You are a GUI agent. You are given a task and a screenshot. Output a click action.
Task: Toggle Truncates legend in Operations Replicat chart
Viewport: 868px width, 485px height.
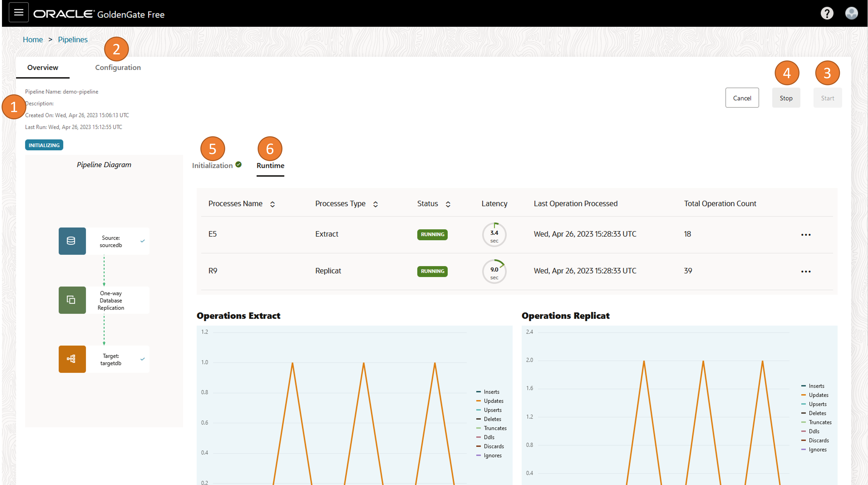click(x=817, y=422)
